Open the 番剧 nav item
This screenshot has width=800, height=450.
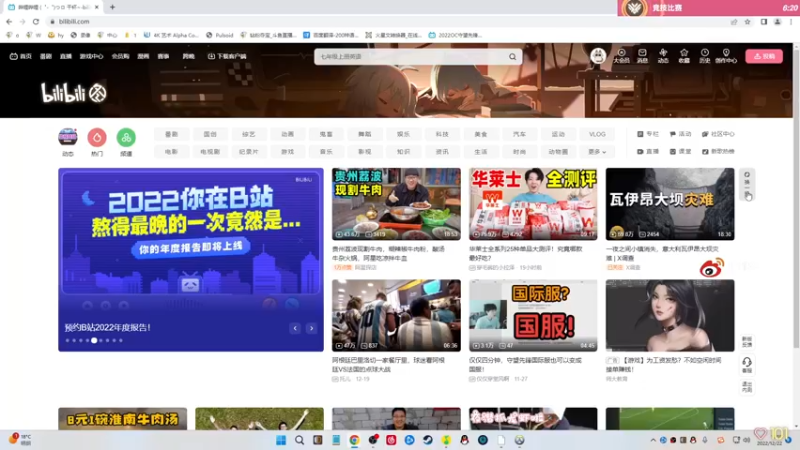pos(46,56)
